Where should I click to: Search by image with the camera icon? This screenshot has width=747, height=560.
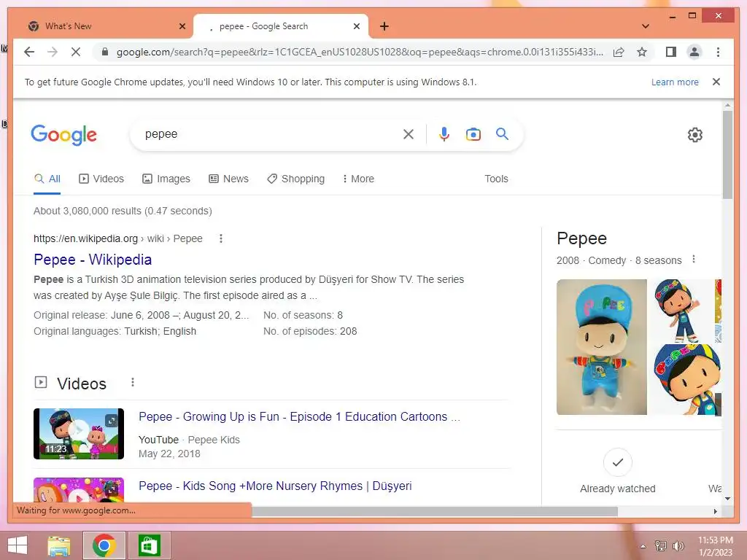(x=473, y=134)
